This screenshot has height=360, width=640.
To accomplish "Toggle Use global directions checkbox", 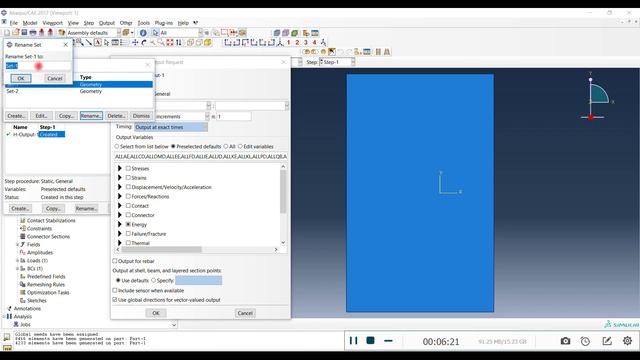I will (x=115, y=300).
